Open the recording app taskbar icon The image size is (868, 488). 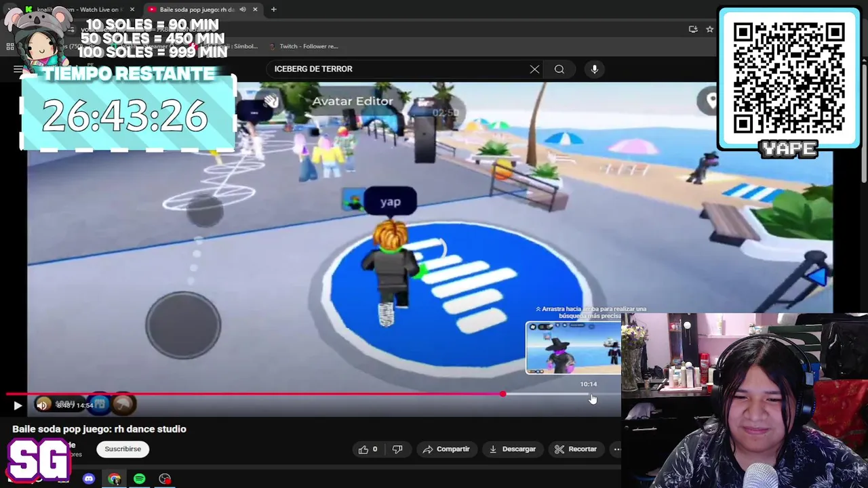[x=165, y=479]
